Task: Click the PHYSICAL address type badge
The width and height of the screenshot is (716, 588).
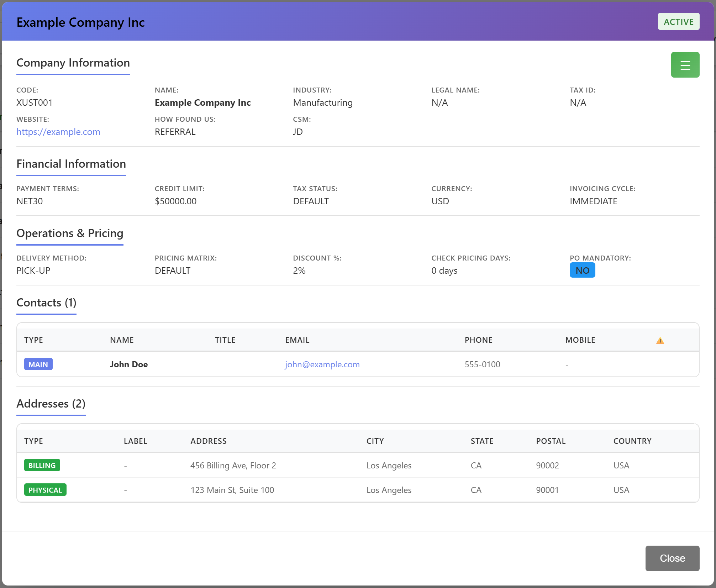Action: point(45,490)
